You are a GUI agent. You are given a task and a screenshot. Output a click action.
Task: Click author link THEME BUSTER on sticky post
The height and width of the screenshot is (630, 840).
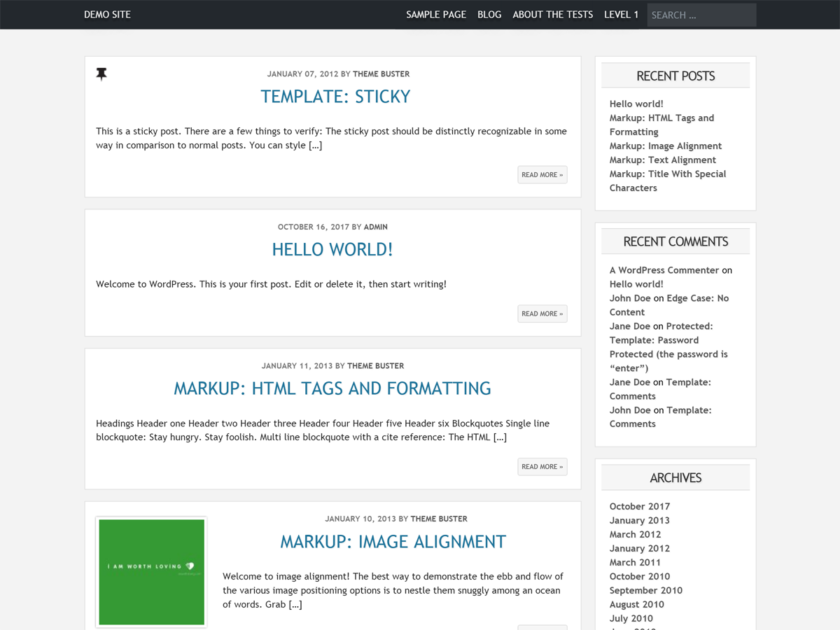pyautogui.click(x=381, y=73)
